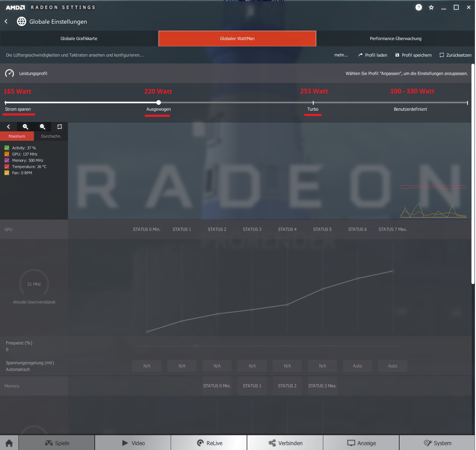The image size is (476, 450).
Task: Open the Verbinden section
Action: (285, 443)
